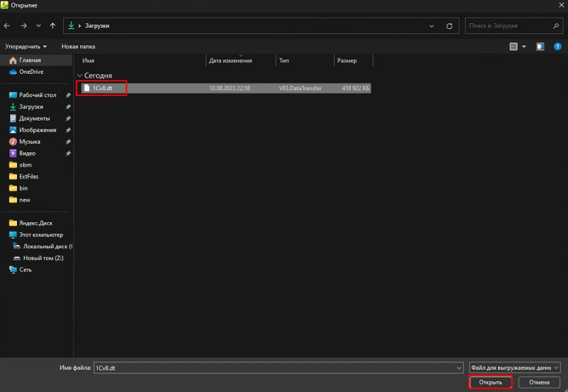The image size is (568, 392).
Task: Unpin Рабочий стол using its pin icon
Action: click(x=68, y=95)
